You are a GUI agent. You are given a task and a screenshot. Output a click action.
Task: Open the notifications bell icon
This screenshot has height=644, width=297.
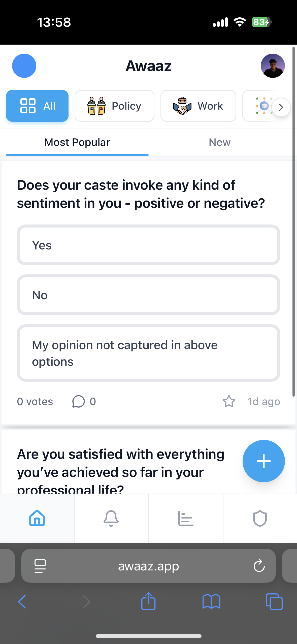[x=111, y=518]
